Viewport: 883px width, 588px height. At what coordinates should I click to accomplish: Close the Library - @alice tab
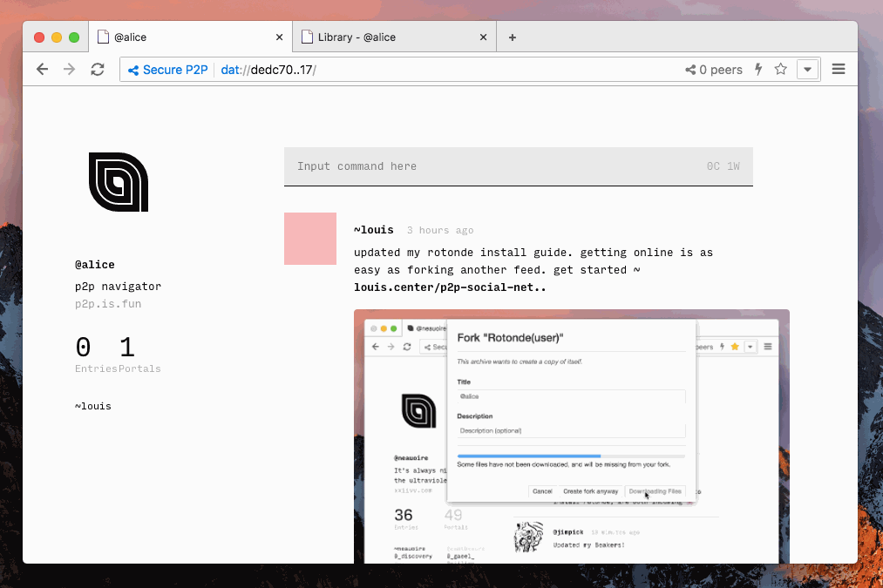[x=483, y=37]
